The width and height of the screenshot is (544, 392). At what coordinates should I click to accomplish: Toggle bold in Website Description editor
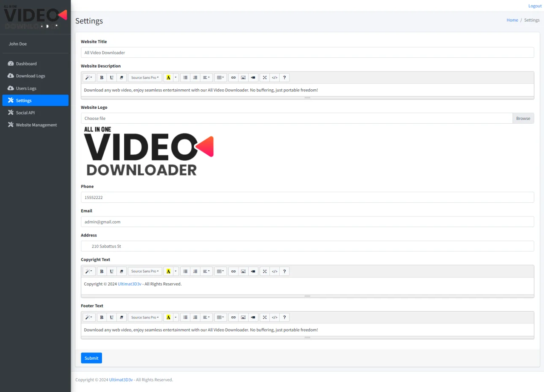102,78
